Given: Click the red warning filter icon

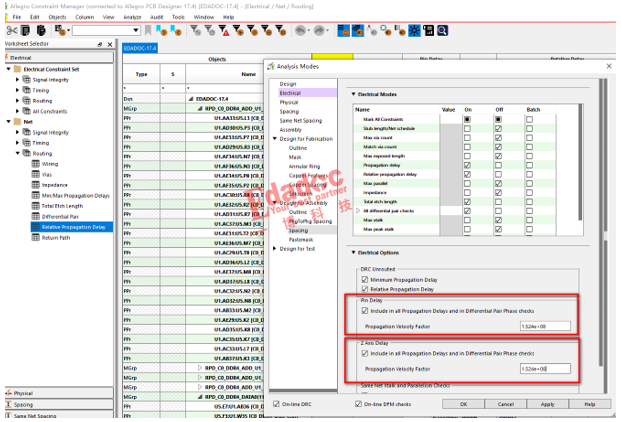Looking at the screenshot, I should 225,31.
